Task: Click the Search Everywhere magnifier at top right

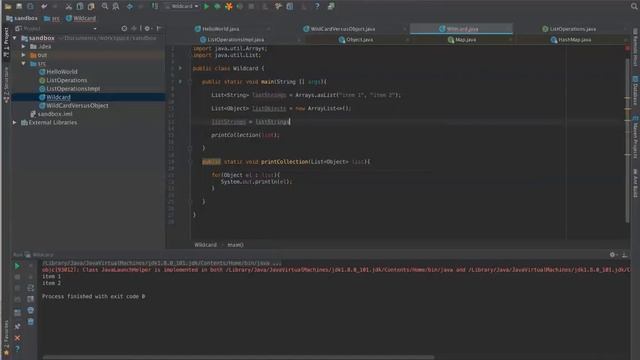Action: 634,7
